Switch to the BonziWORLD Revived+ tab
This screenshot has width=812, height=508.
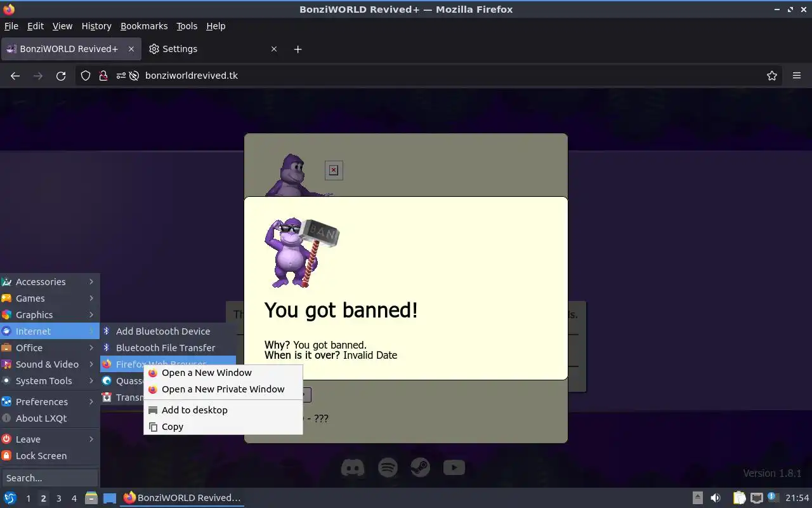tap(70, 49)
